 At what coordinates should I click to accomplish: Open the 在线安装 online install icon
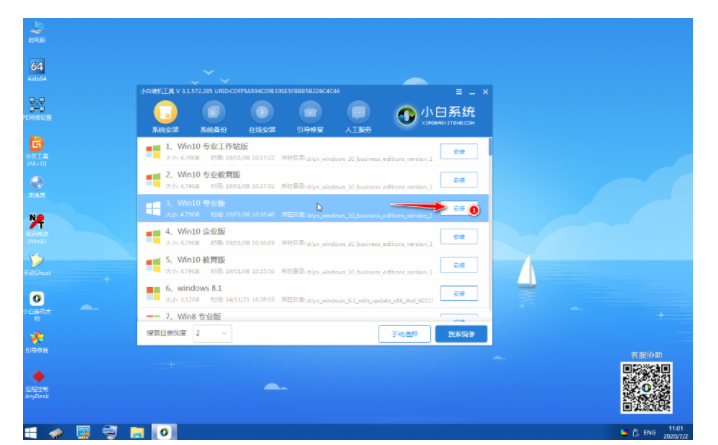point(262,113)
